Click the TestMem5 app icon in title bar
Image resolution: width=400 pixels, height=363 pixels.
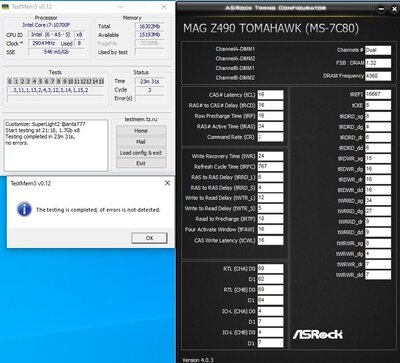6,6
